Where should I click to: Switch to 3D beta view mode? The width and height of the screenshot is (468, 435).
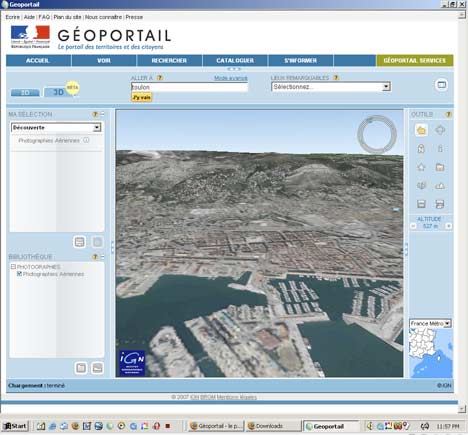pos(58,92)
